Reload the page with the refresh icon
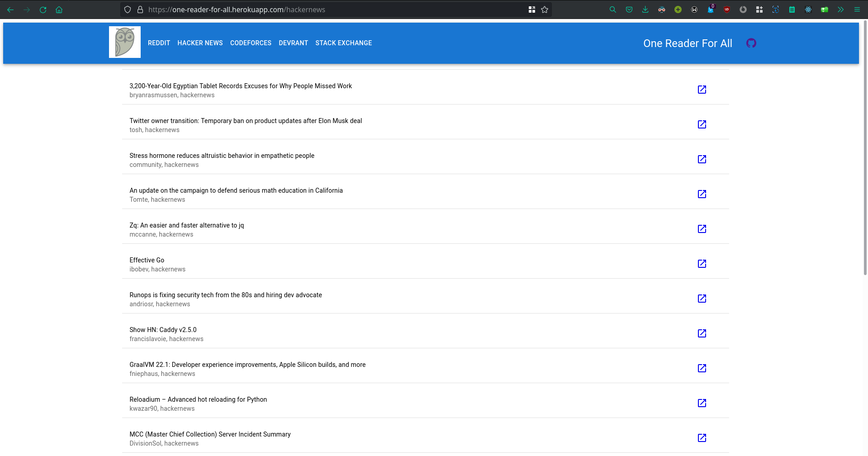 tap(43, 9)
